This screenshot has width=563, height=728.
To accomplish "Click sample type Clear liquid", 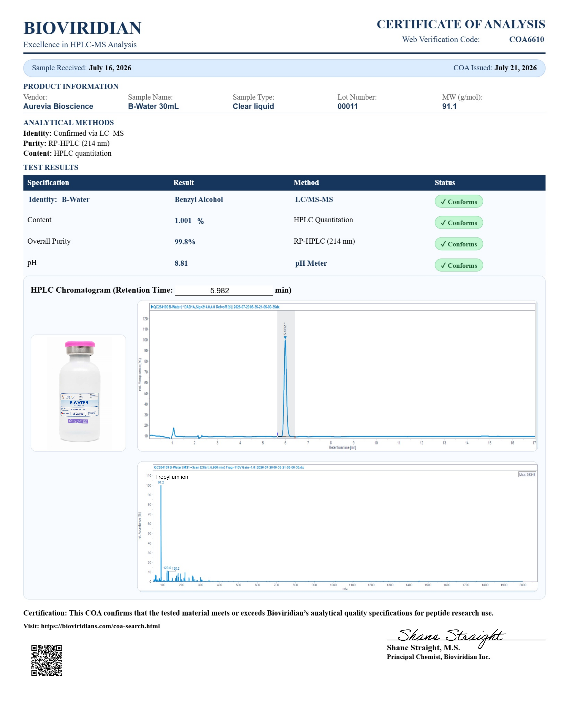I will point(253,106).
